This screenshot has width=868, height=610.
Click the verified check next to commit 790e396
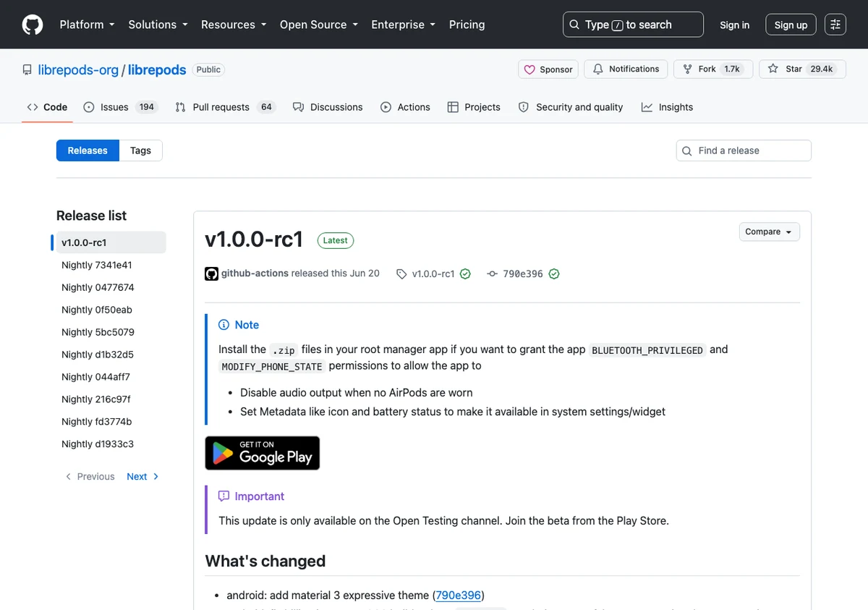pos(554,274)
